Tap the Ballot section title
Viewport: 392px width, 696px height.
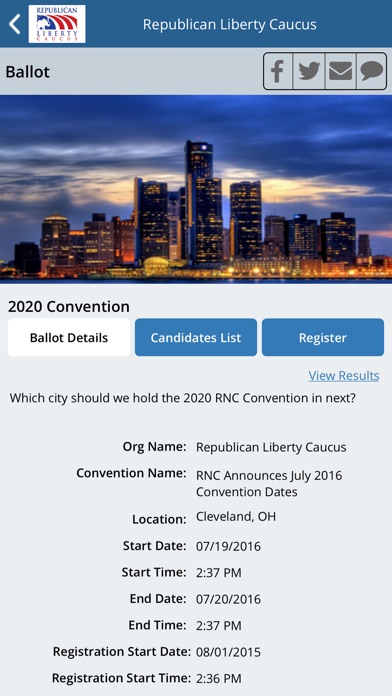tap(28, 72)
